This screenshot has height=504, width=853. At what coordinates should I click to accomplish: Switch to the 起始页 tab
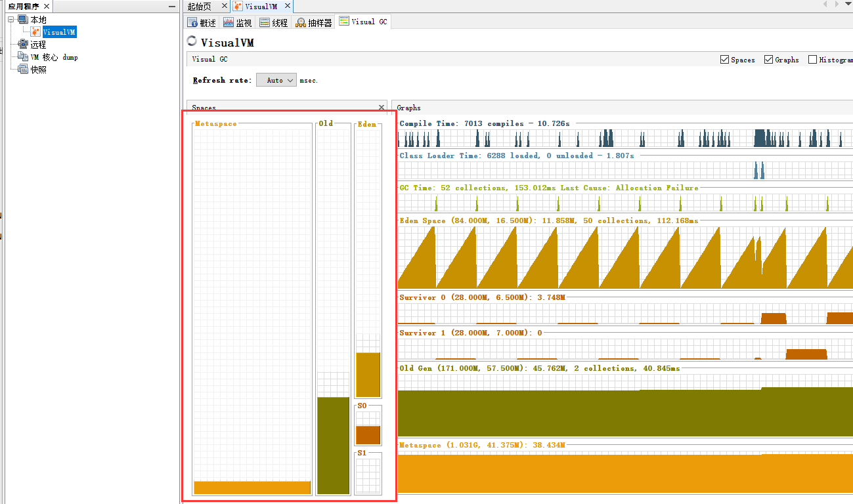click(x=199, y=6)
